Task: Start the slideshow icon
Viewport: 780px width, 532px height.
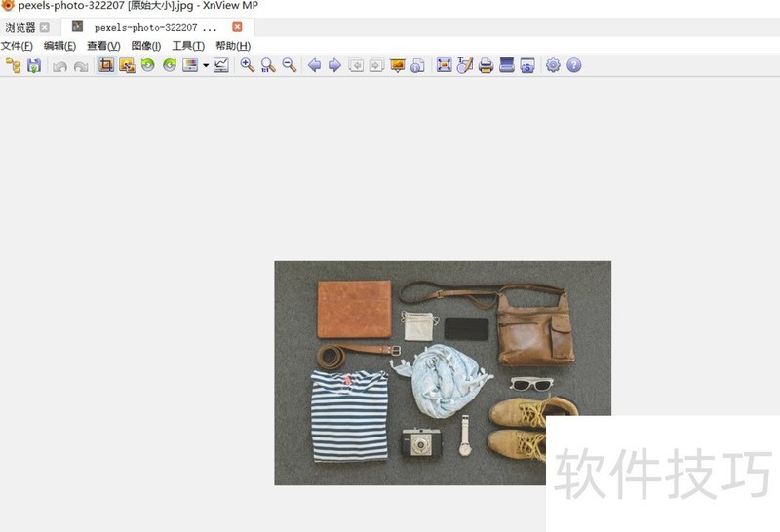Action: (x=398, y=65)
